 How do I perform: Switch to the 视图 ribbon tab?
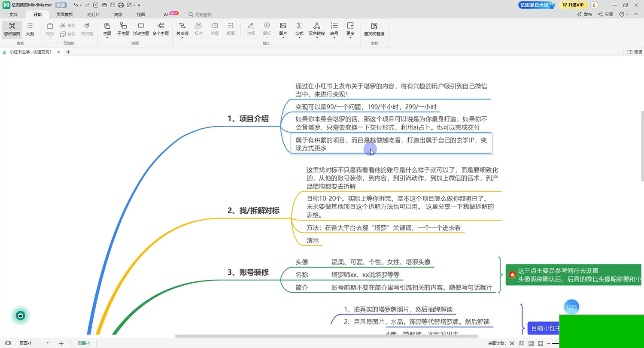click(141, 15)
